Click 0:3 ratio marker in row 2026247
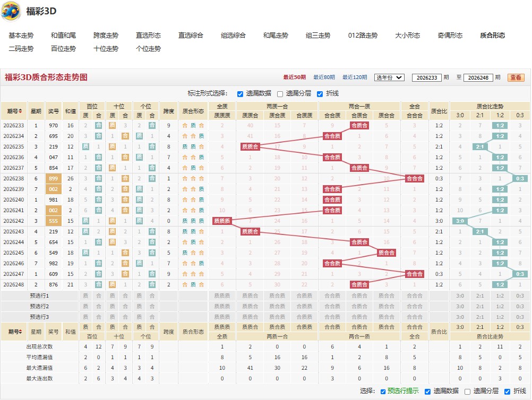Image resolution: width=532 pixels, height=400 pixels. tap(520, 274)
